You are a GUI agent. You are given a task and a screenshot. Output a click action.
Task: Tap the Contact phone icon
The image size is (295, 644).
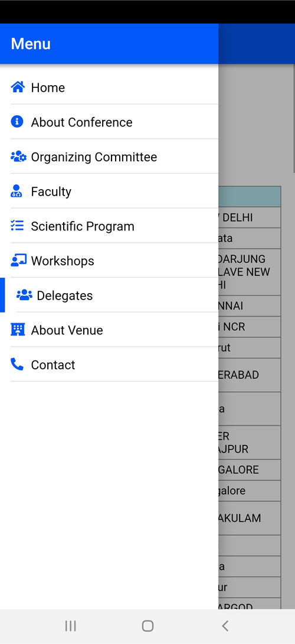tap(17, 364)
